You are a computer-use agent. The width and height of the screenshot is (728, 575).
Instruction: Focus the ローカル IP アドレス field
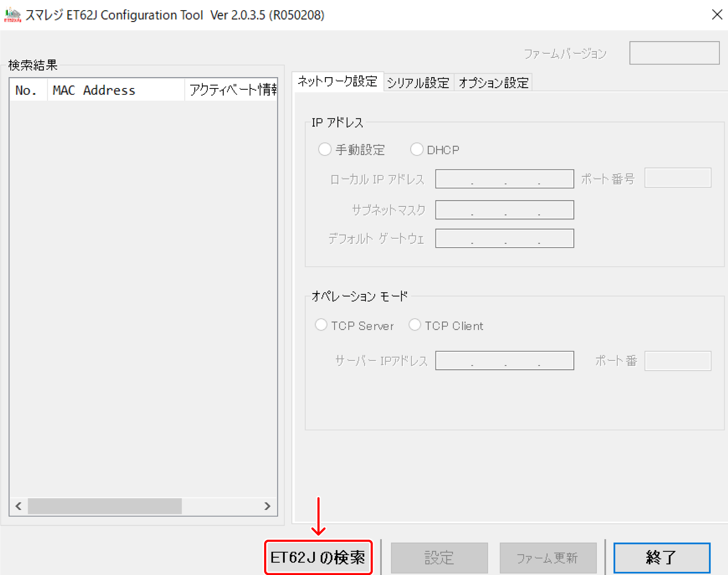[x=504, y=179]
